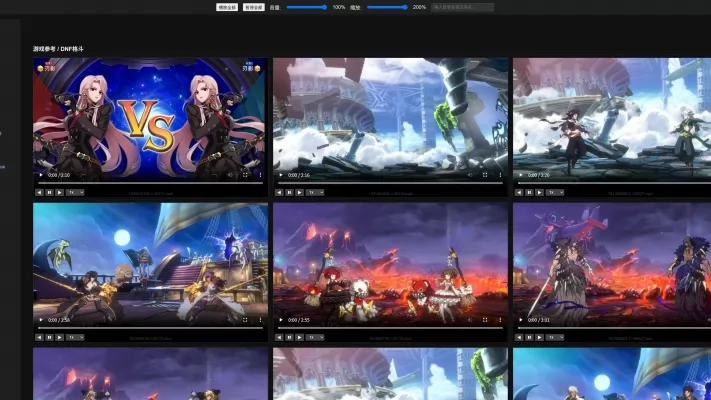Mute the 2:55 lava dolls video

[470, 320]
